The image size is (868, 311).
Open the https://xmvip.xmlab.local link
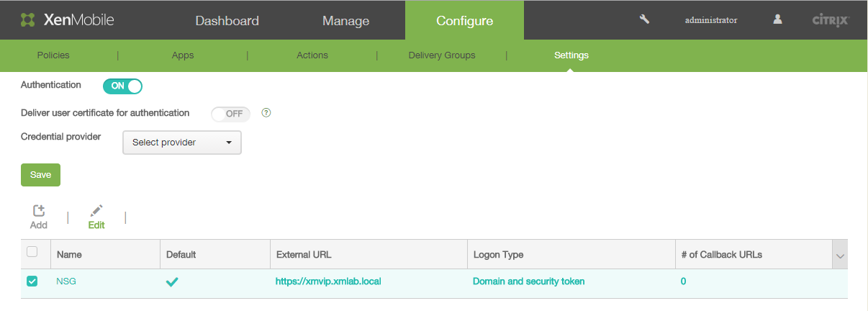[x=327, y=281]
